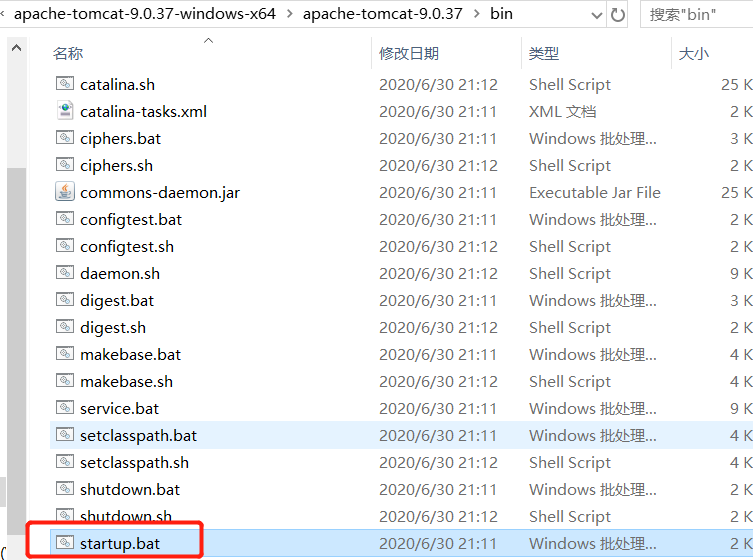Click the search "bin" input box

click(x=696, y=15)
